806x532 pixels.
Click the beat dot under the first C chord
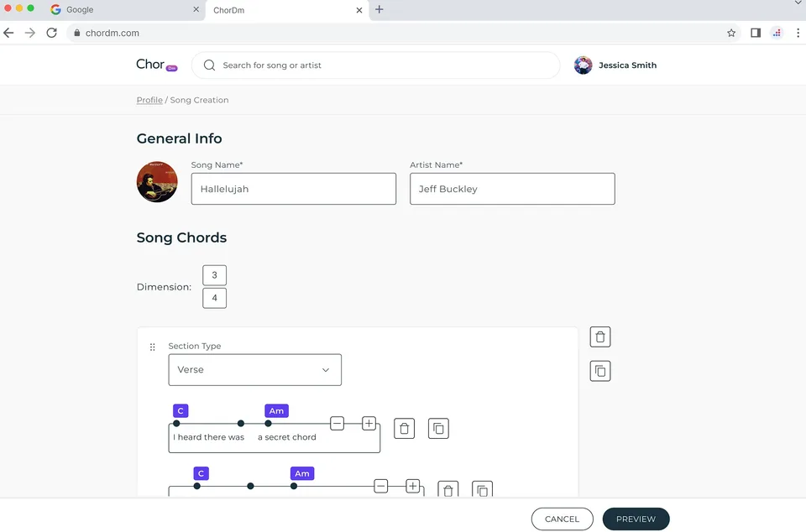176,424
